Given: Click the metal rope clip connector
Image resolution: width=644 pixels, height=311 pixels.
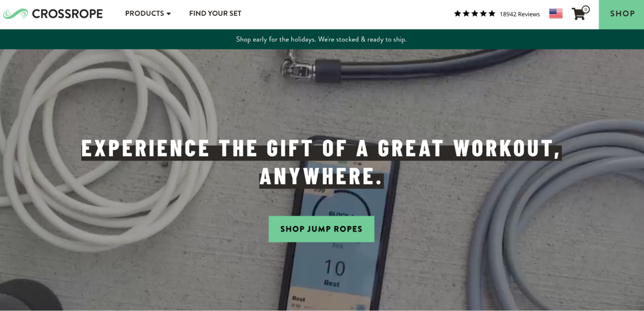Looking at the screenshot, I should click(298, 69).
